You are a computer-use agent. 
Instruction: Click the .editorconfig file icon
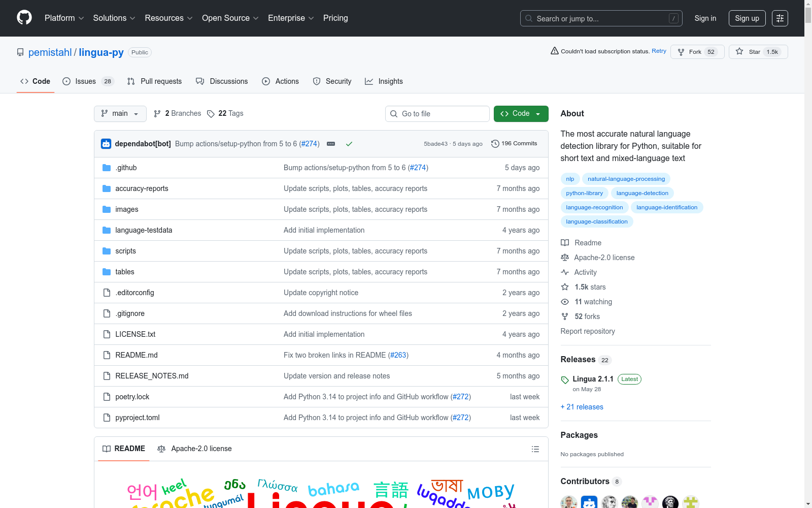coord(107,293)
